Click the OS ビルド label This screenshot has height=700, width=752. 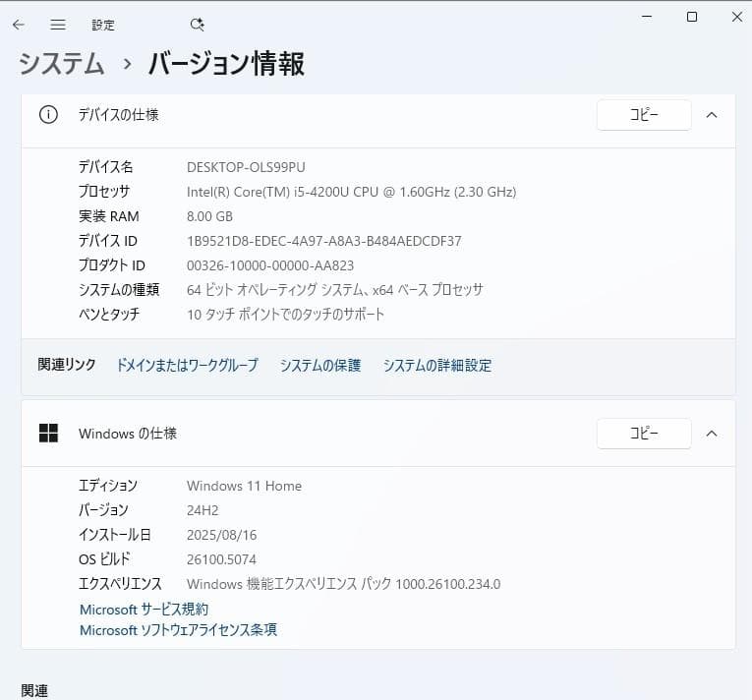coord(104,559)
